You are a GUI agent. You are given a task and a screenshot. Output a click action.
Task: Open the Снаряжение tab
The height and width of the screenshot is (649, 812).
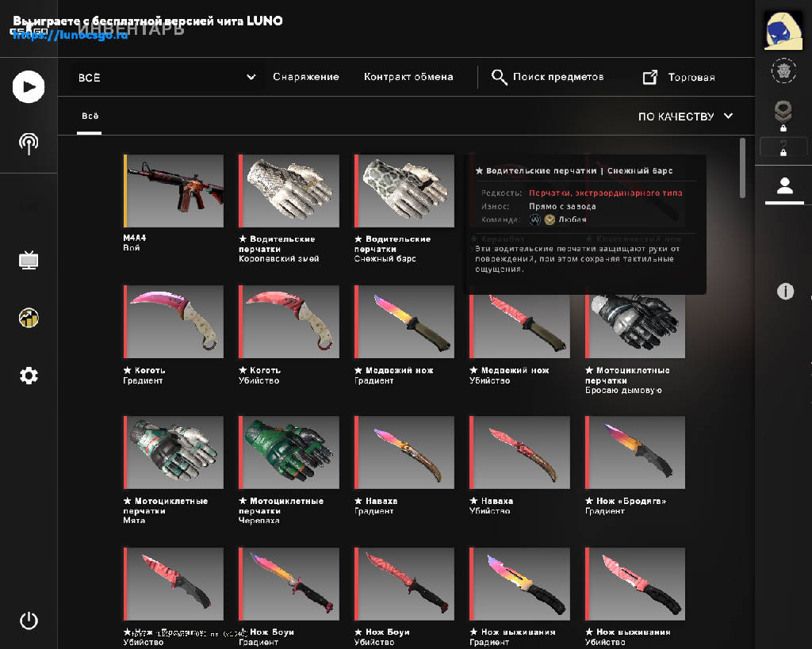[306, 77]
